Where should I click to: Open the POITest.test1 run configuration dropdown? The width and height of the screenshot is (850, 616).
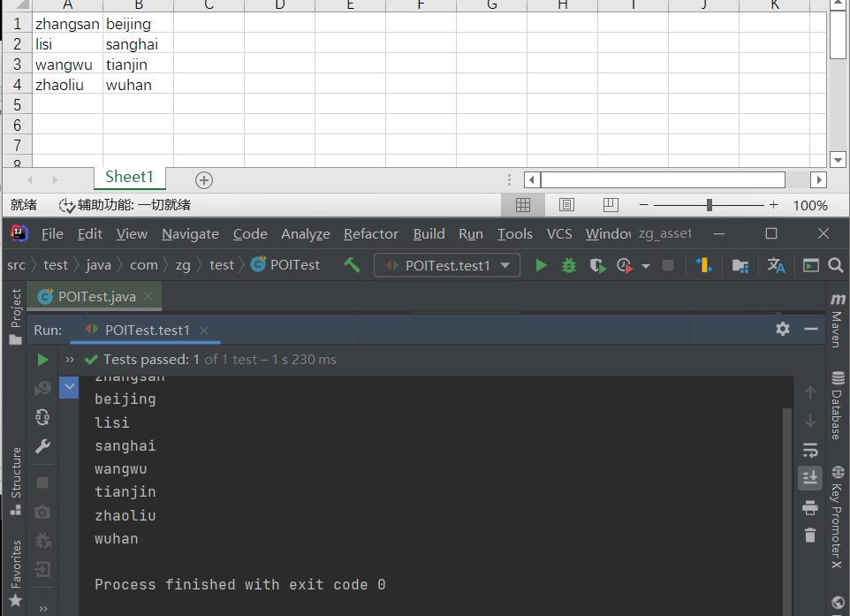[x=447, y=265]
